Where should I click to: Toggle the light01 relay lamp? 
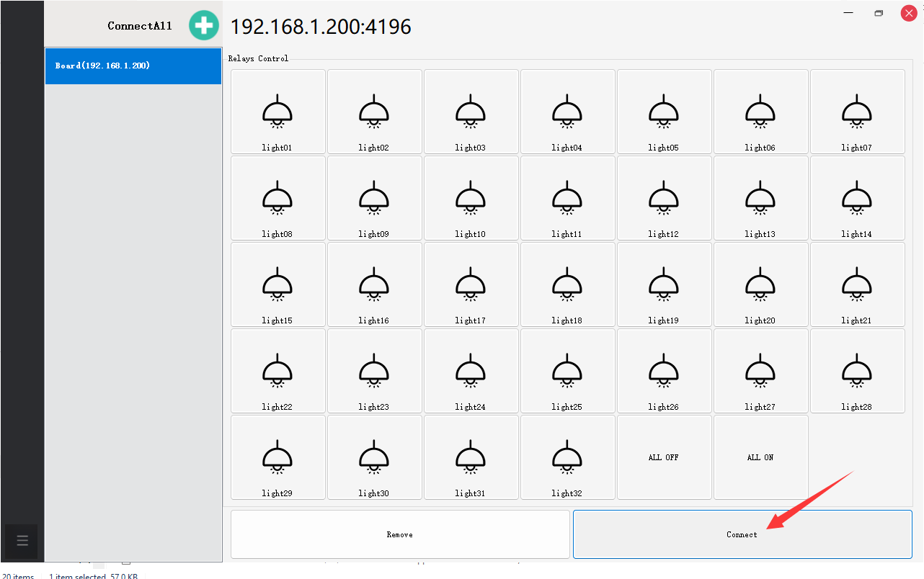[x=277, y=112]
